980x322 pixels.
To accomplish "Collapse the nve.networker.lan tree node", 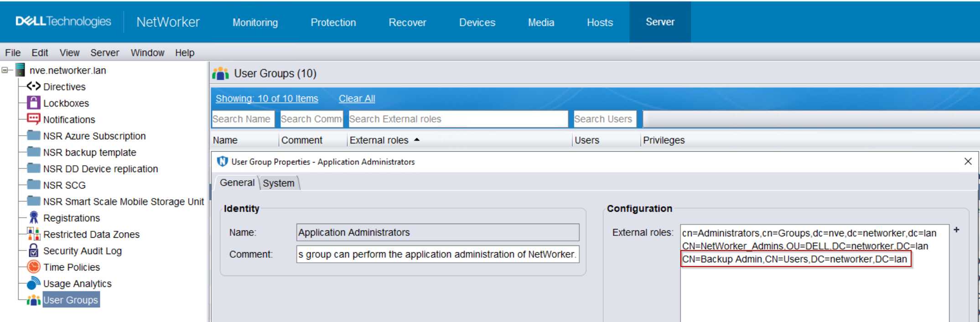I will point(5,70).
